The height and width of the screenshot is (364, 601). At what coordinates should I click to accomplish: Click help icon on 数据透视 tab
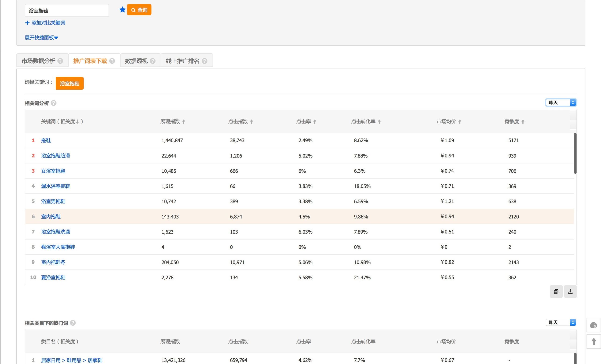(153, 61)
